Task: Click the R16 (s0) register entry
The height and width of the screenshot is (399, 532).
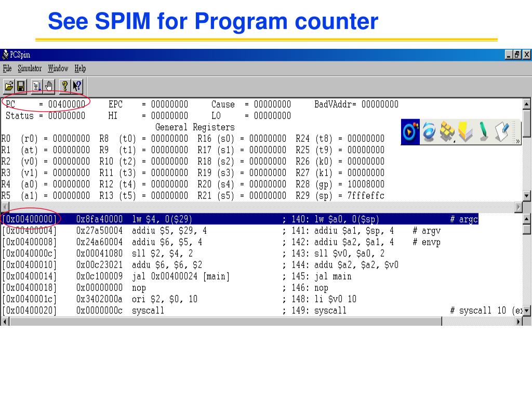Action: 242,139
